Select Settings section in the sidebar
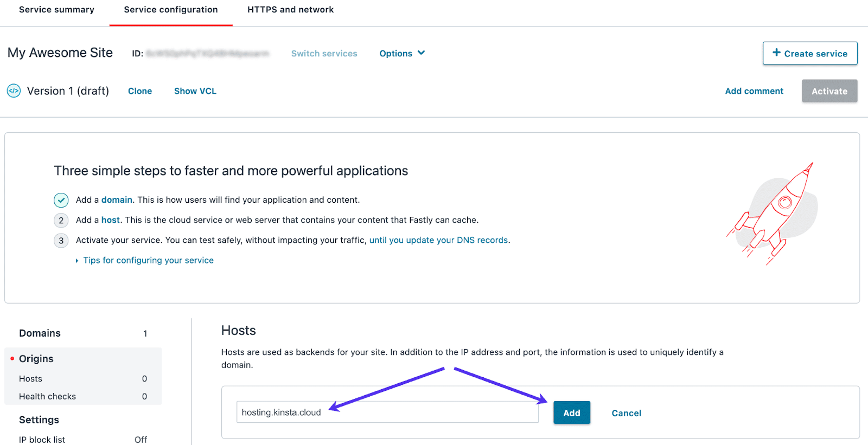Image resolution: width=868 pixels, height=445 pixels. tap(39, 420)
